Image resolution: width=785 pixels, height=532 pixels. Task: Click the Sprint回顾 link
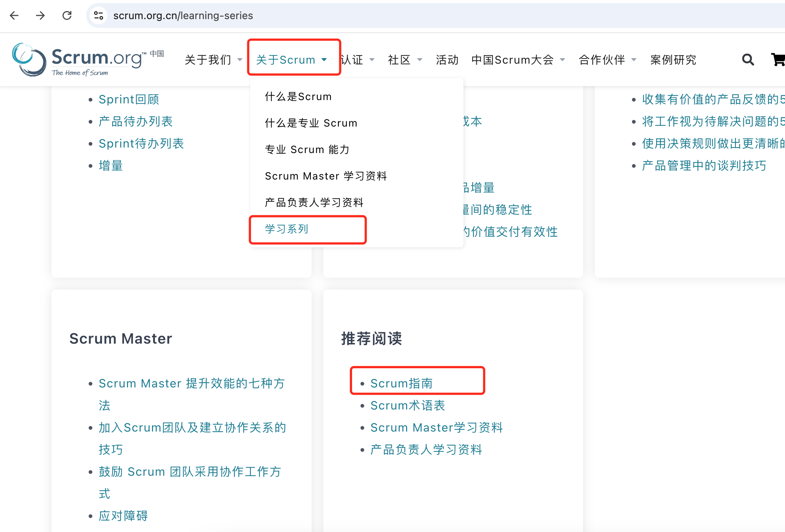[129, 99]
